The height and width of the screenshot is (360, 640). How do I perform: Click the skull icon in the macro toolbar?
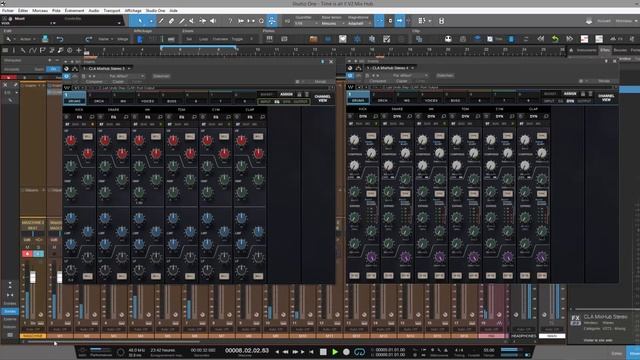448,39
